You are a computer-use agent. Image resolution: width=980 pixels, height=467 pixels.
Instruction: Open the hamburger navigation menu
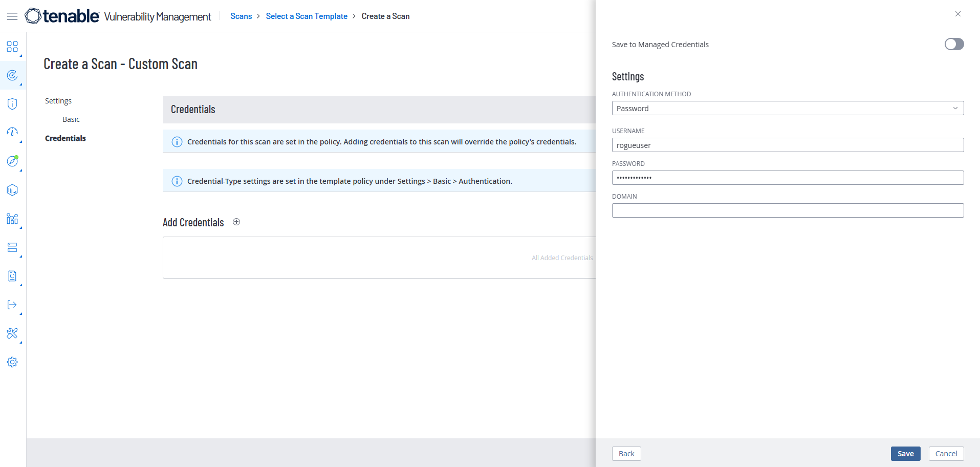[12, 16]
